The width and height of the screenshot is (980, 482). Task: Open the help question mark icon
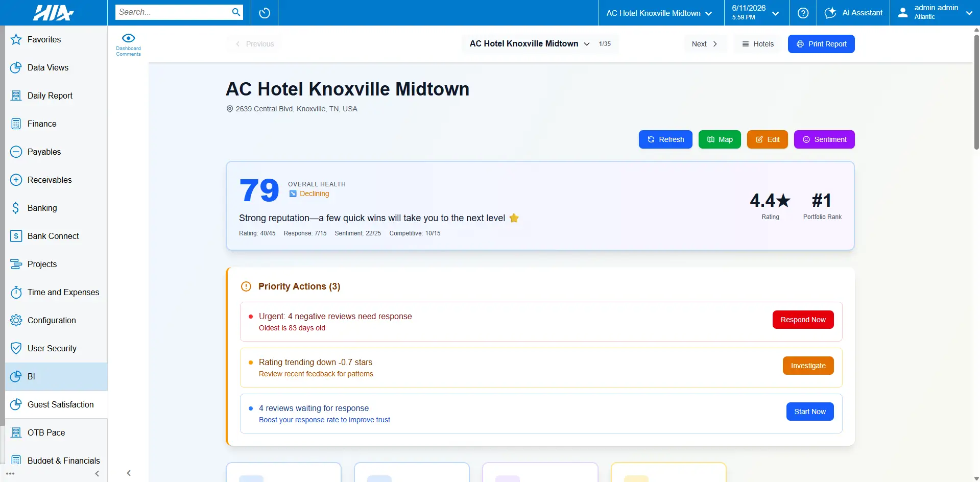click(x=803, y=13)
